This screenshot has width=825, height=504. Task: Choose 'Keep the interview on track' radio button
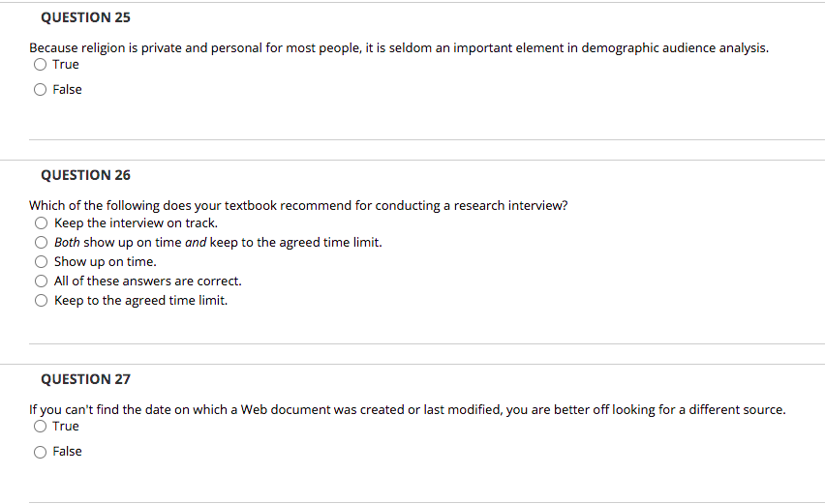pos(41,223)
